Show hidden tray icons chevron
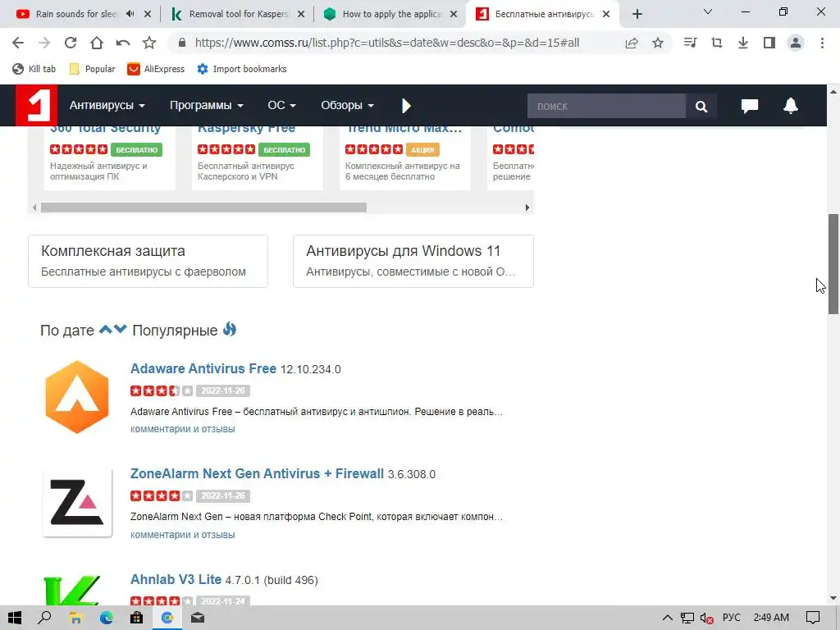The width and height of the screenshot is (840, 630). pyautogui.click(x=668, y=618)
